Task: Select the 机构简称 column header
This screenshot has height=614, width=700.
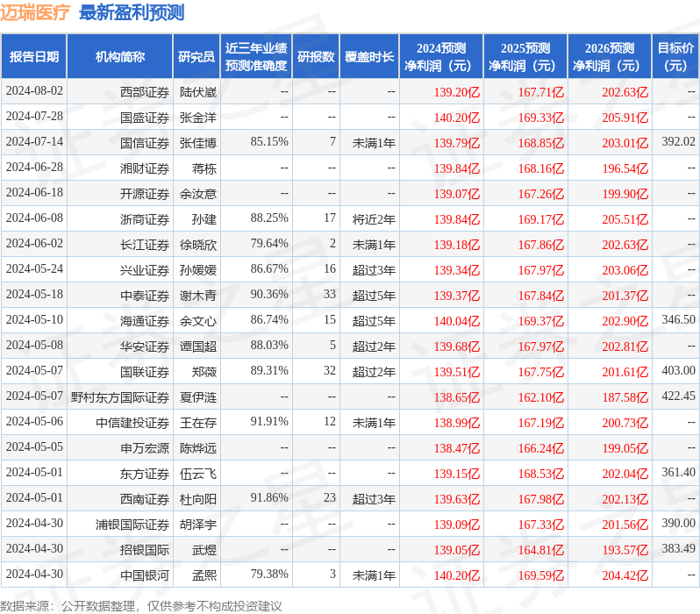Action: [x=119, y=57]
